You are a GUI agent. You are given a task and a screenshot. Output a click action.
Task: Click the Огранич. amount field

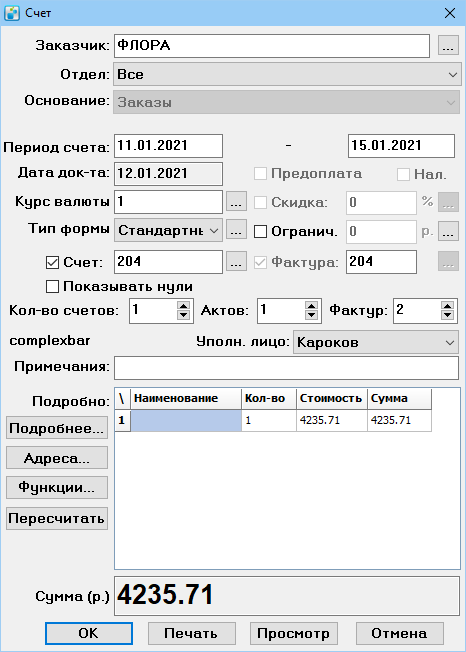click(381, 232)
